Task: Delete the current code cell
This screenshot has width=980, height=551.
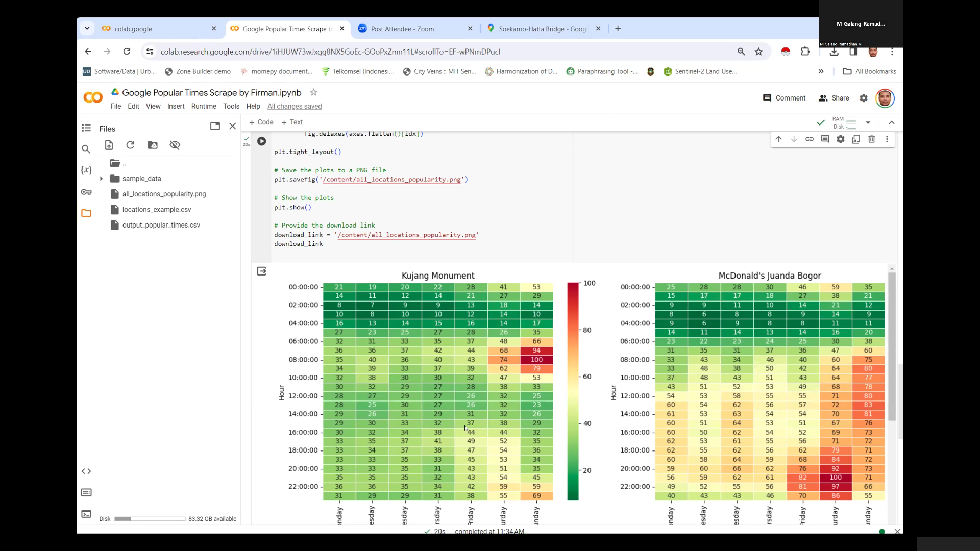Action: click(x=871, y=139)
